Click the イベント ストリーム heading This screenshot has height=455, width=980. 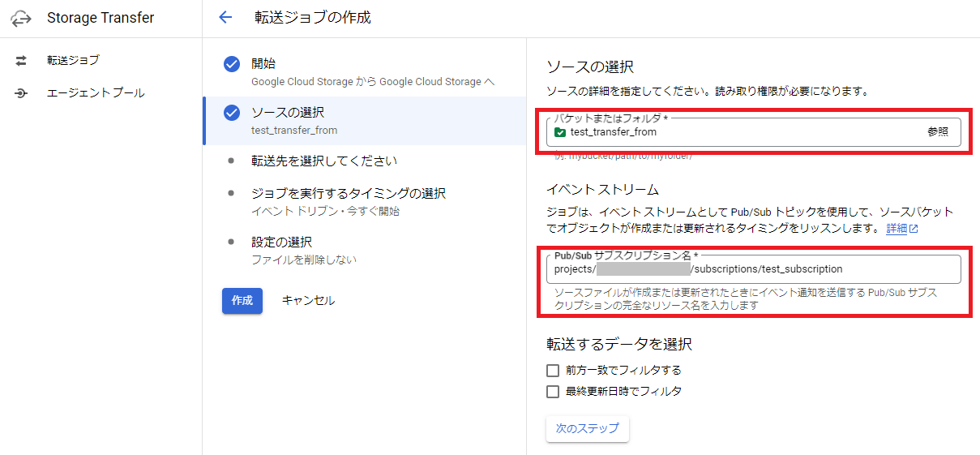[602, 190]
